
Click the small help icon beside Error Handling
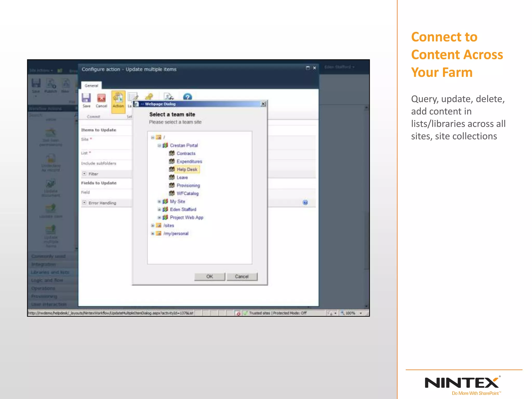point(305,203)
